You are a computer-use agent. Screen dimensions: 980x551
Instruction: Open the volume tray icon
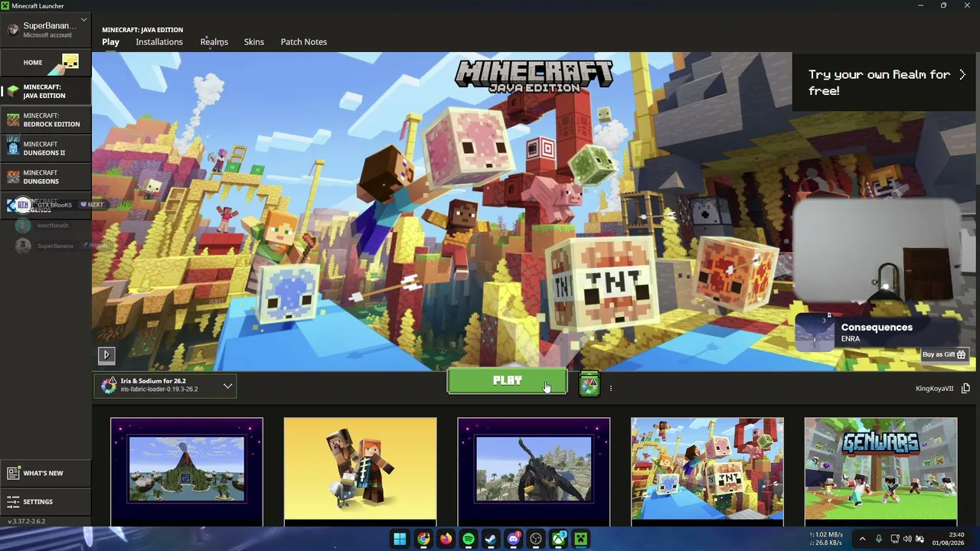[x=907, y=540]
